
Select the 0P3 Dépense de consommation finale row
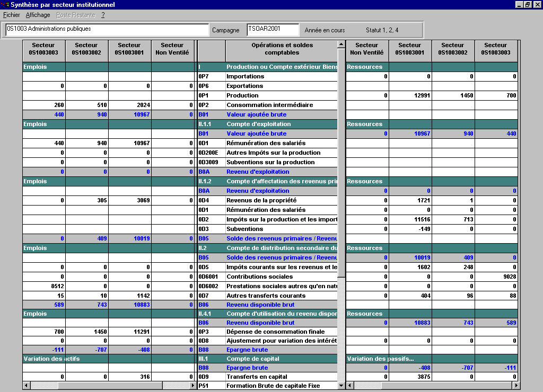pyautogui.click(x=267, y=332)
